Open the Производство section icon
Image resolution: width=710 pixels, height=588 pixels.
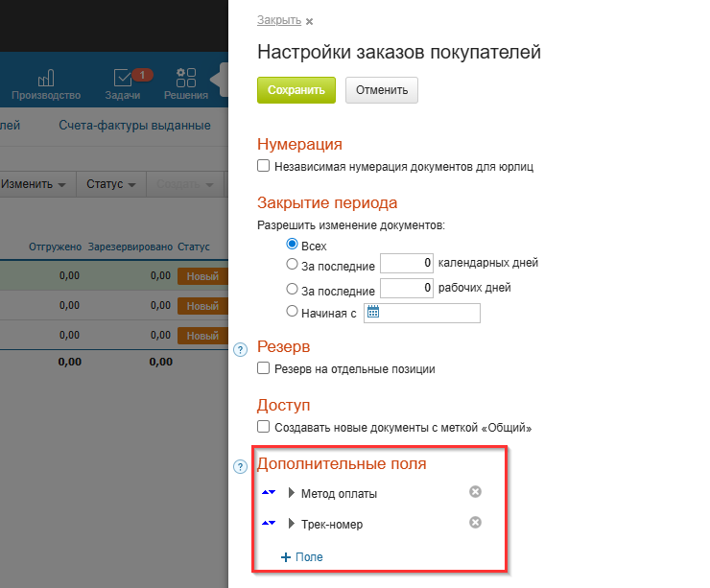[46, 79]
